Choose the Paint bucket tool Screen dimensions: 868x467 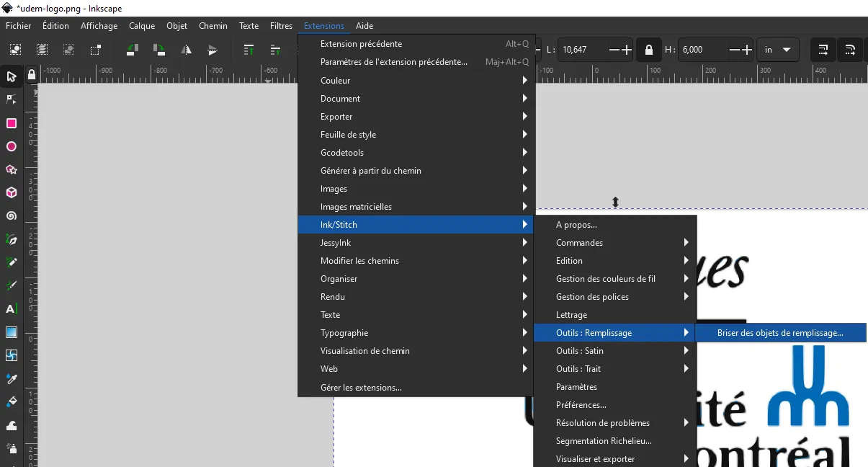(12, 402)
